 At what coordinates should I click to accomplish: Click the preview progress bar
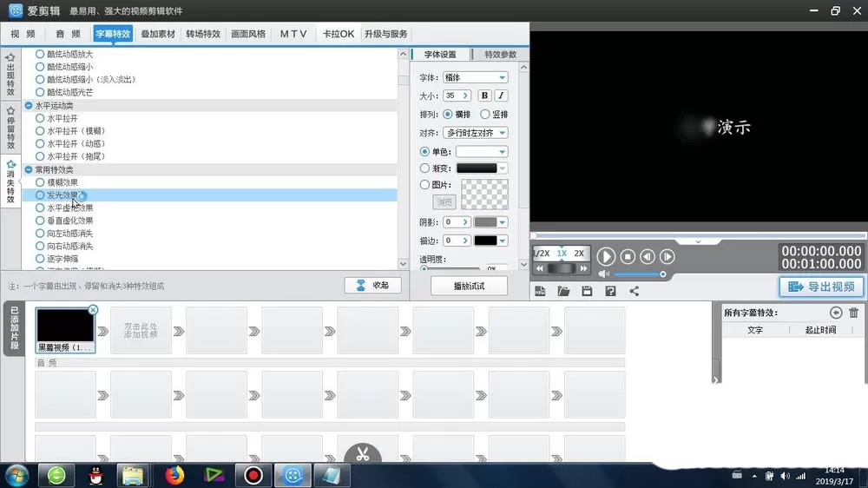pyautogui.click(x=699, y=235)
